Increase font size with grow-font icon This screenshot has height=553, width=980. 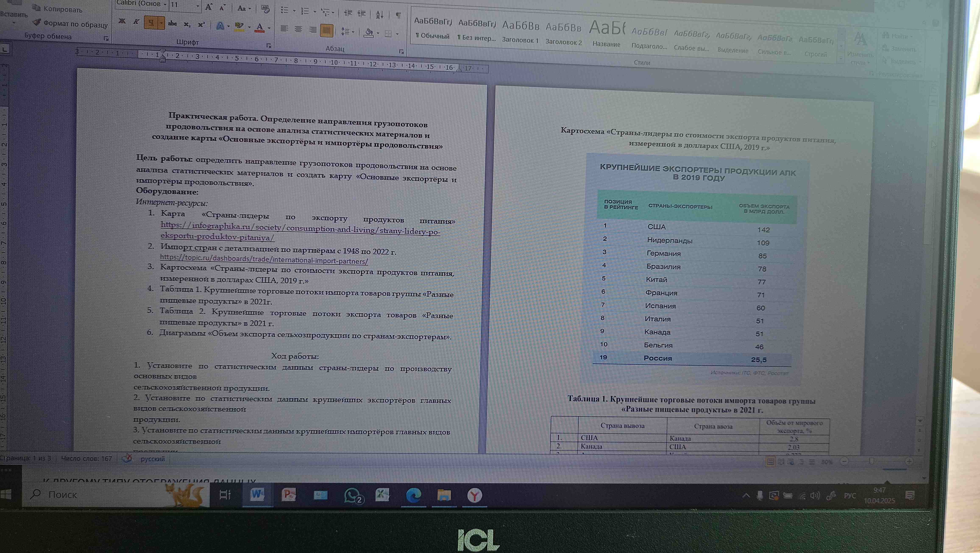point(209,7)
